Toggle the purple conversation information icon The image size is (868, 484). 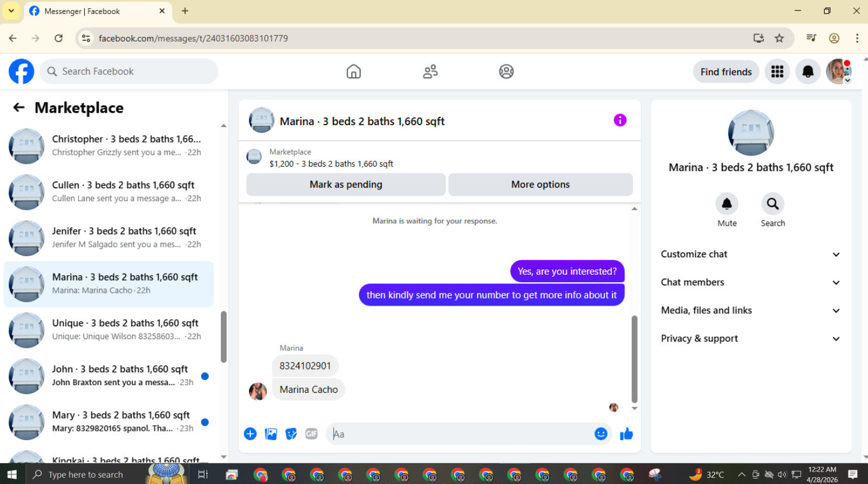click(x=620, y=120)
